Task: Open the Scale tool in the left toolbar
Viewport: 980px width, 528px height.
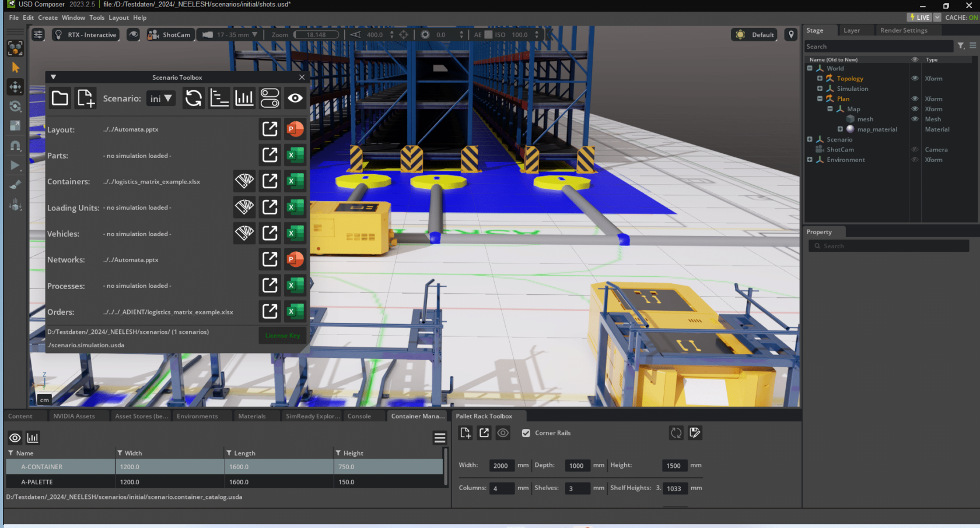Action: coord(16,125)
